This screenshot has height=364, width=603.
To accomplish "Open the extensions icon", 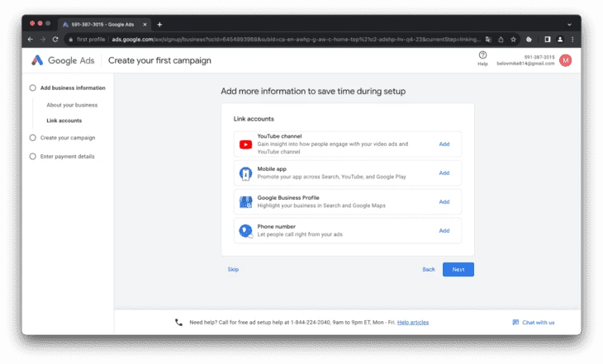I will click(529, 39).
